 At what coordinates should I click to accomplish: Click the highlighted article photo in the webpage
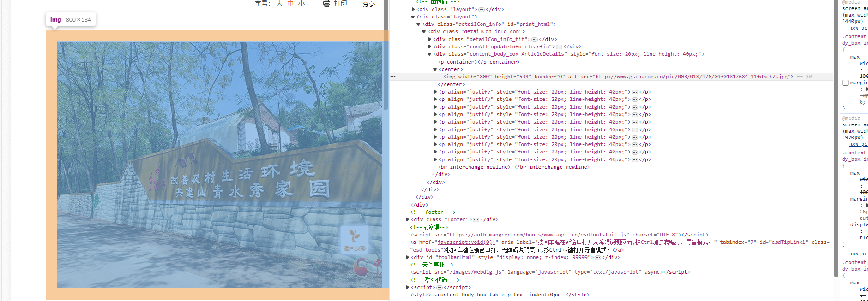pos(220,165)
